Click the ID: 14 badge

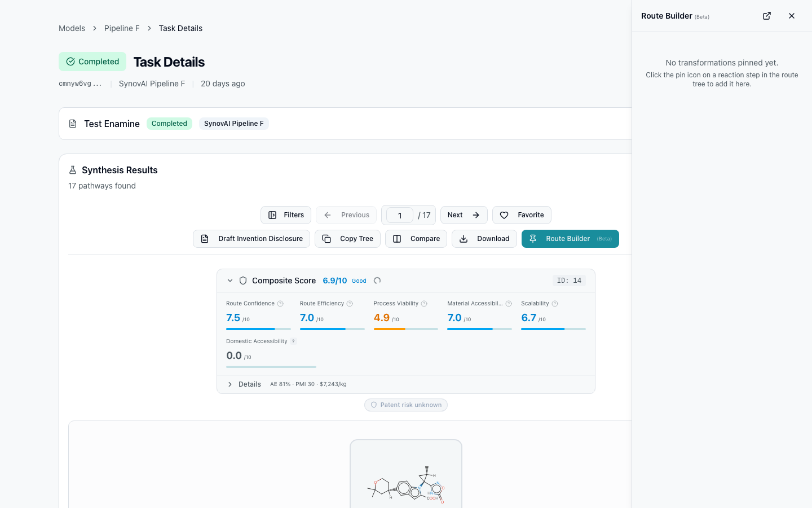tap(569, 281)
